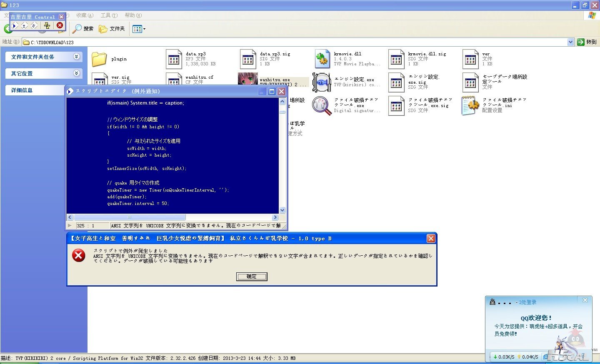The image size is (600, 364).
Task: Select the washitsu.cf file icon
Action: (x=174, y=79)
